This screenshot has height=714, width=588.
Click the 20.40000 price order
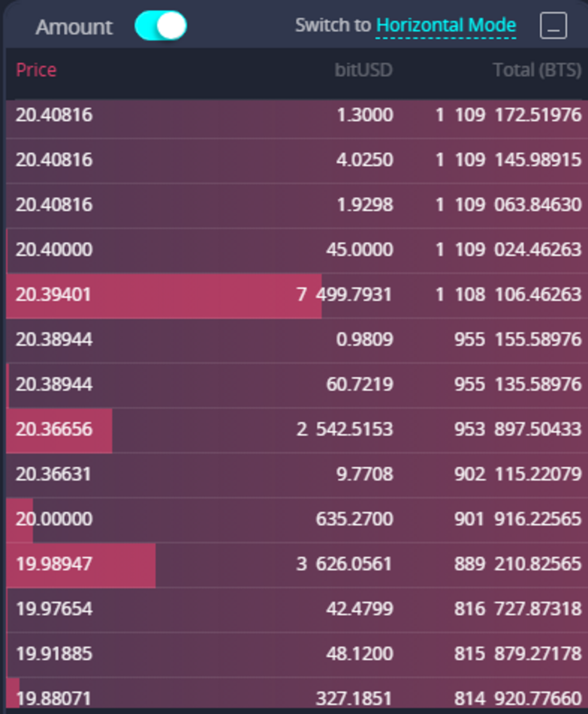[54, 249]
